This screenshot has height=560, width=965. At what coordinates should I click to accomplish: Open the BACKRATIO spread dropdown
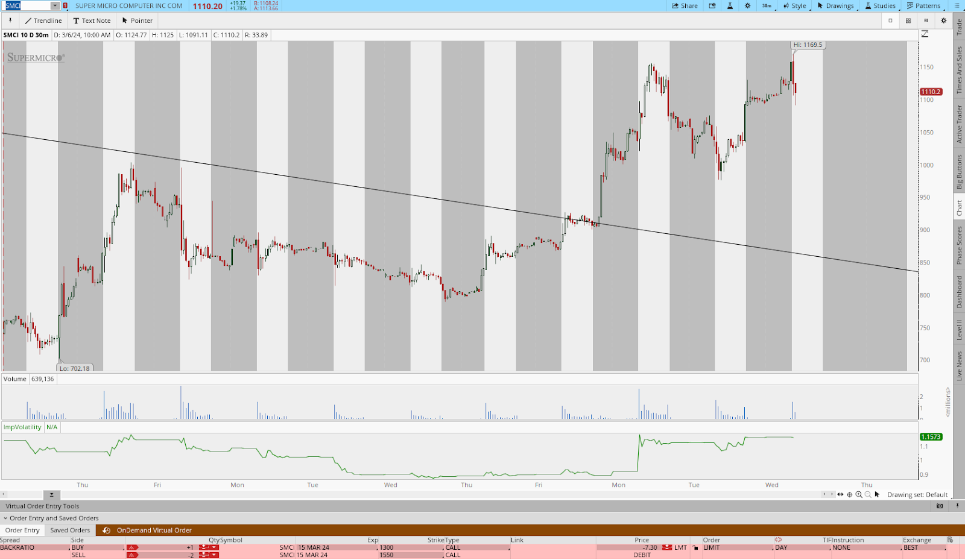tap(35, 548)
